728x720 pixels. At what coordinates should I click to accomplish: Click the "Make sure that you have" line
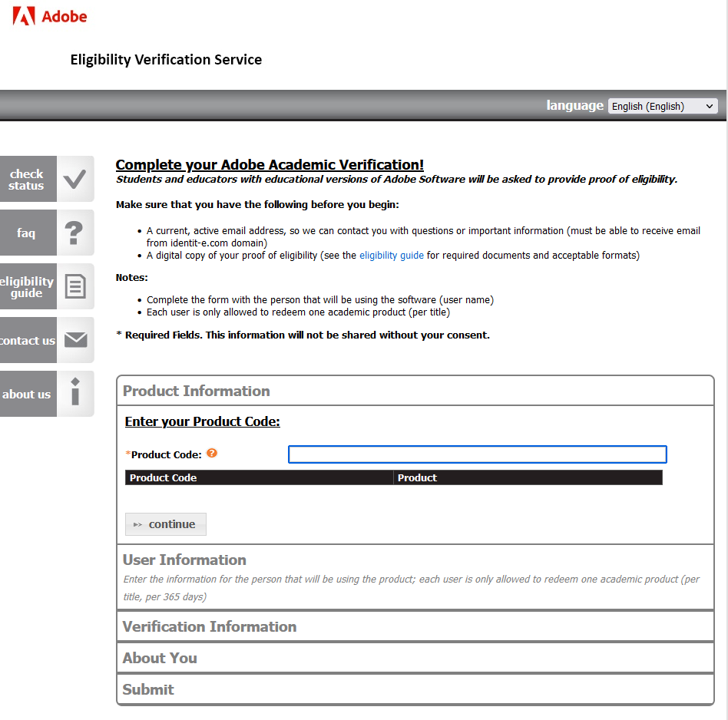coord(257,205)
